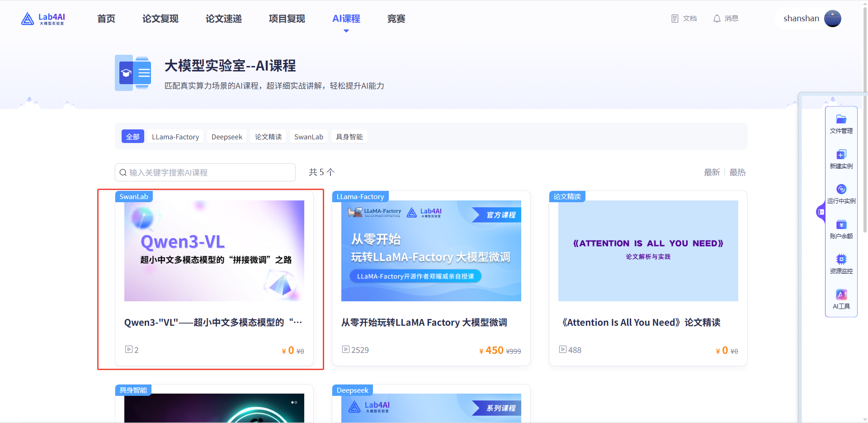Select the 全部 category filter
868x423 pixels.
[133, 137]
